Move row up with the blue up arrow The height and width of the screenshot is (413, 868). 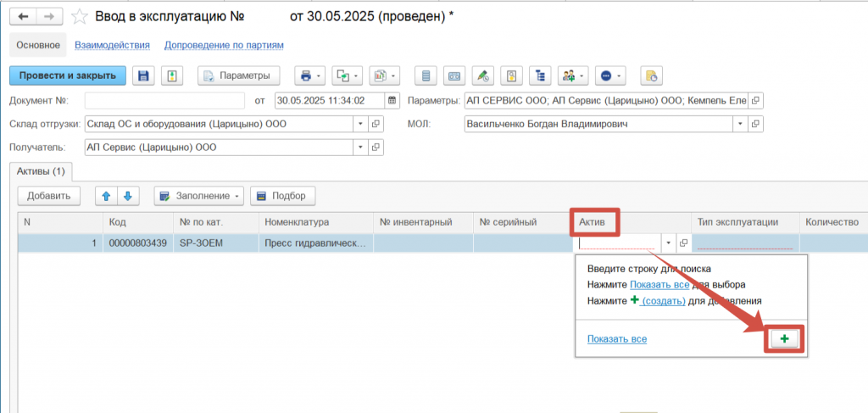pyautogui.click(x=107, y=196)
